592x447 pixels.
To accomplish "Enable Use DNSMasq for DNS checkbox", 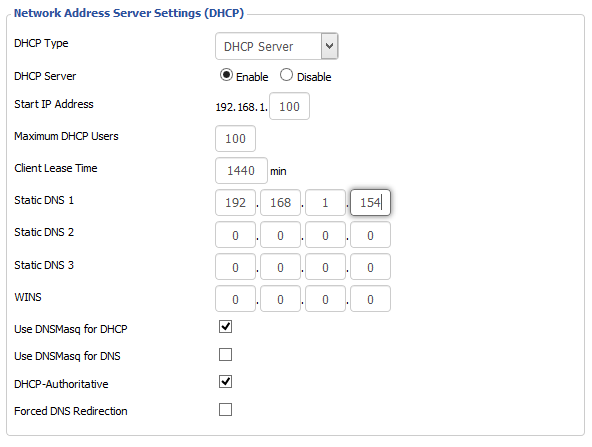I will click(225, 355).
